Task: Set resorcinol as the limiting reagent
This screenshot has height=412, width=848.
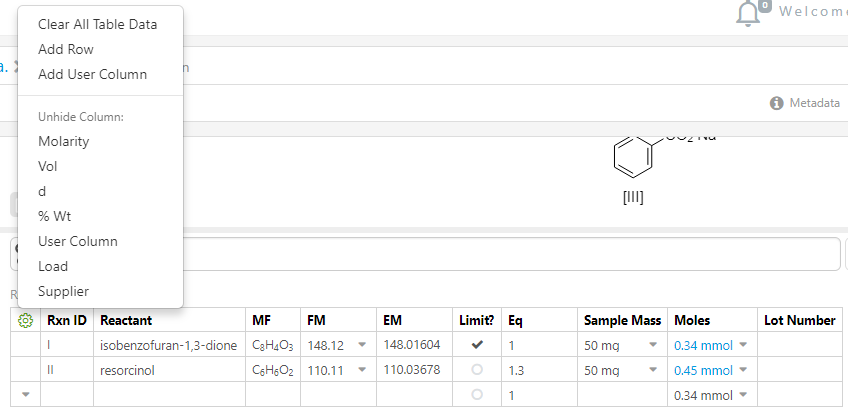Action: tap(477, 370)
